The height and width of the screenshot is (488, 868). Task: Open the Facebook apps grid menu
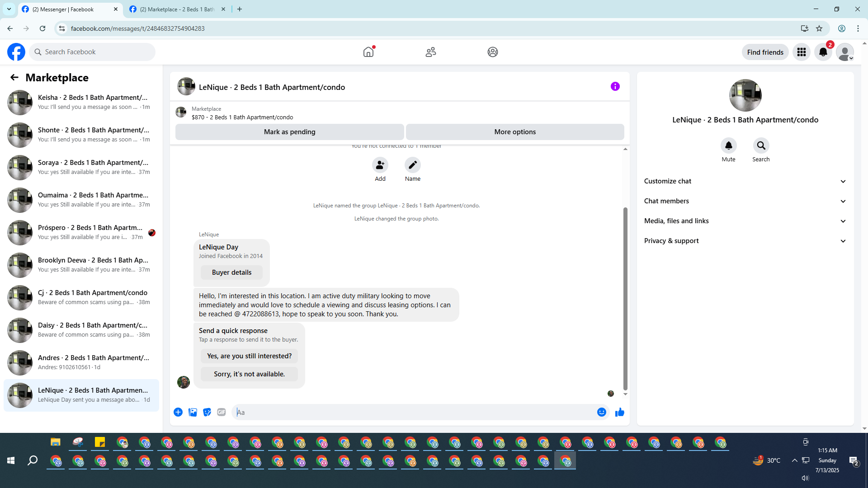pos(801,52)
